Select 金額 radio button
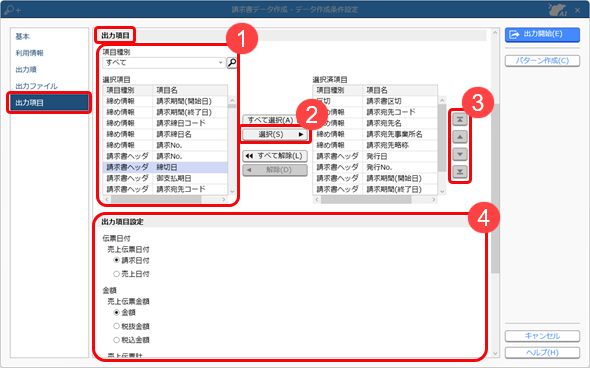This screenshot has height=368, width=590. tap(116, 312)
